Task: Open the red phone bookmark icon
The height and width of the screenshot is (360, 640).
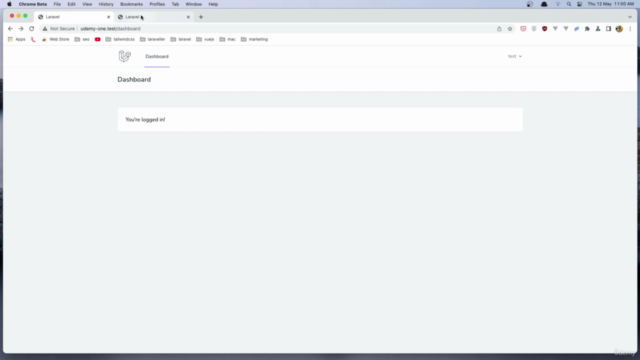Action: click(33, 39)
